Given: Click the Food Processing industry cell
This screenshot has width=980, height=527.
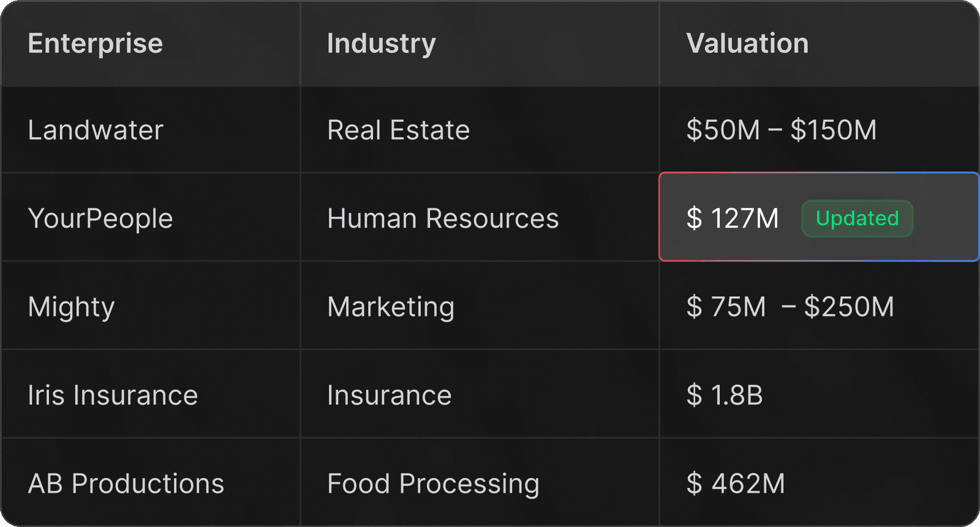Looking at the screenshot, I should click(x=433, y=484).
